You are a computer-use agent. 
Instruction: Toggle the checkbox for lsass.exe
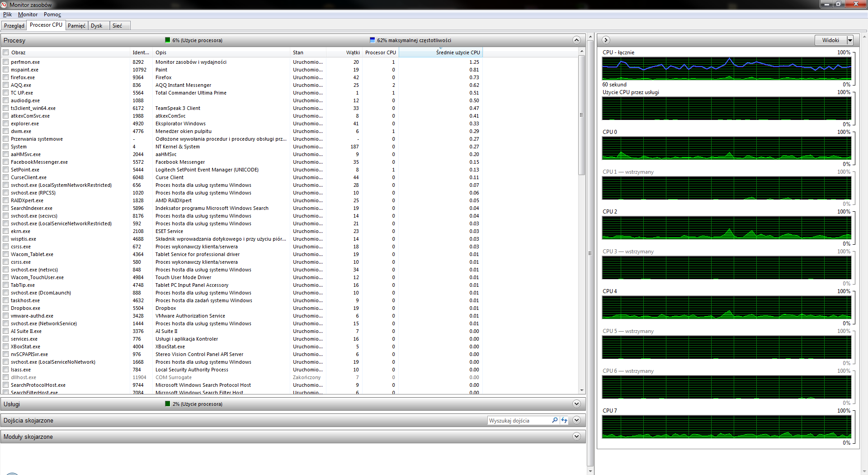[x=6, y=370]
